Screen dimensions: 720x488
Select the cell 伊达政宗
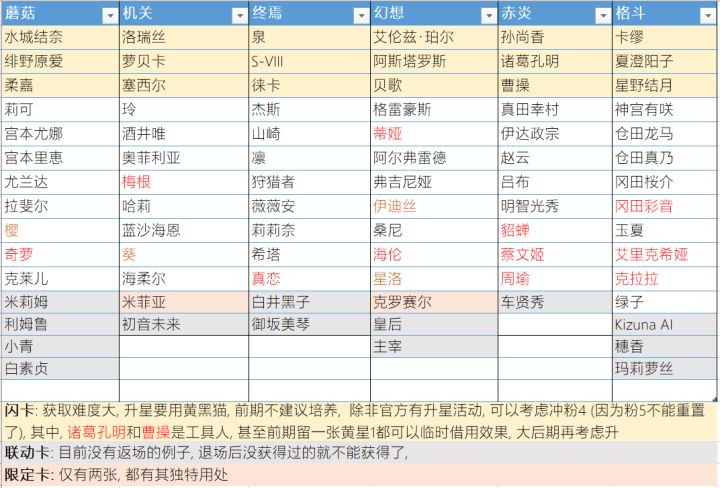555,134
